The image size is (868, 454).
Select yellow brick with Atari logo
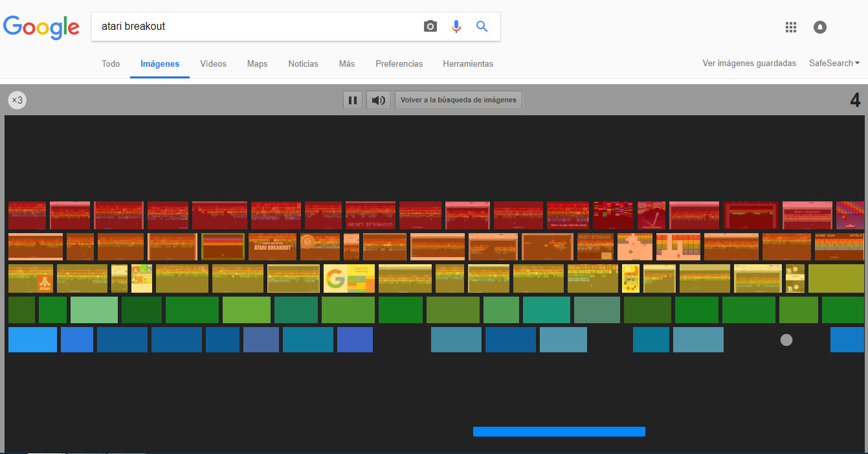30,278
